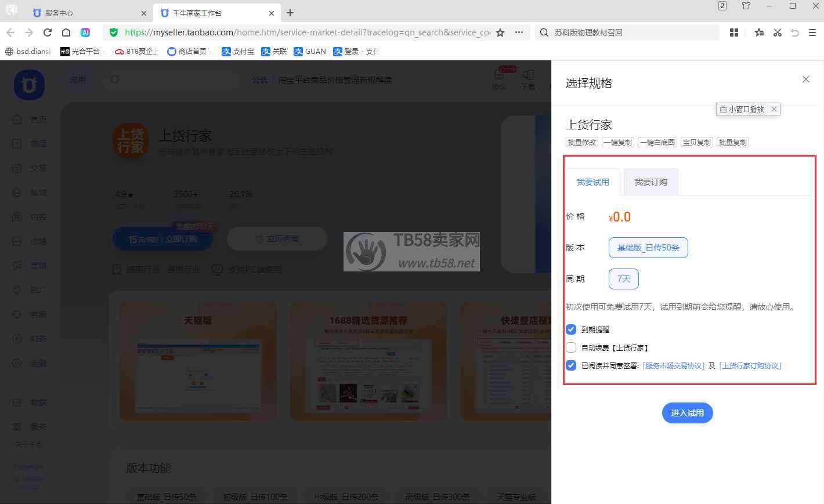
Task: Open the browser hamburger menu
Action: click(x=812, y=32)
